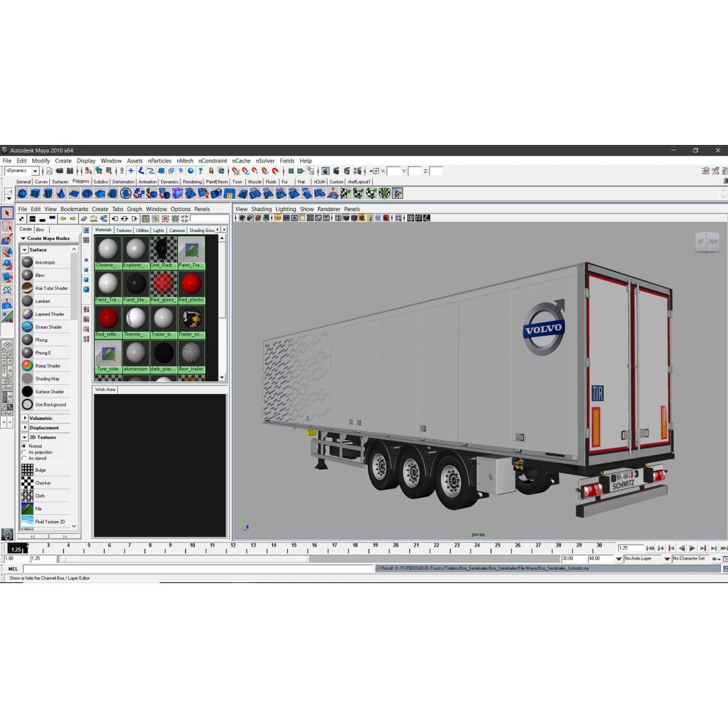Click the MEL command line input
Screen dimensions: 728x728
198,568
